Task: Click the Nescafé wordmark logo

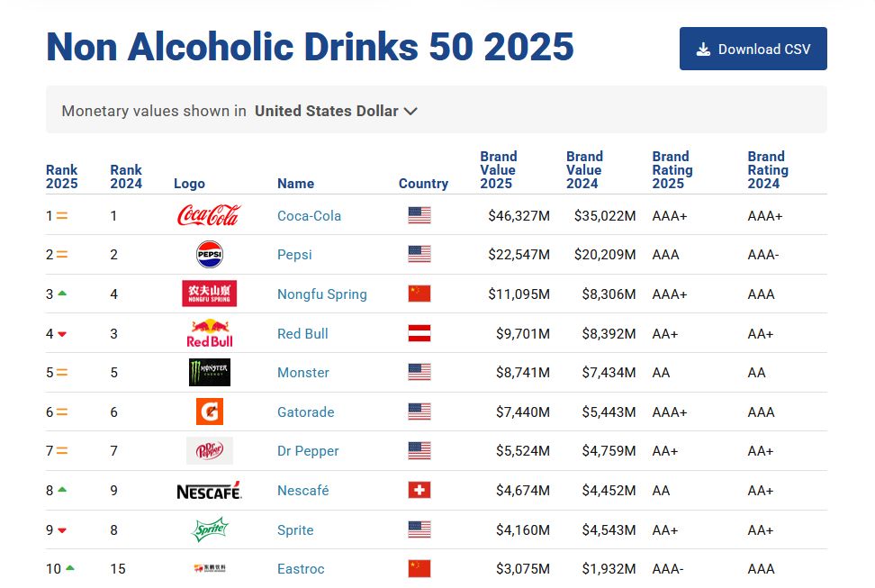Action: [x=209, y=491]
